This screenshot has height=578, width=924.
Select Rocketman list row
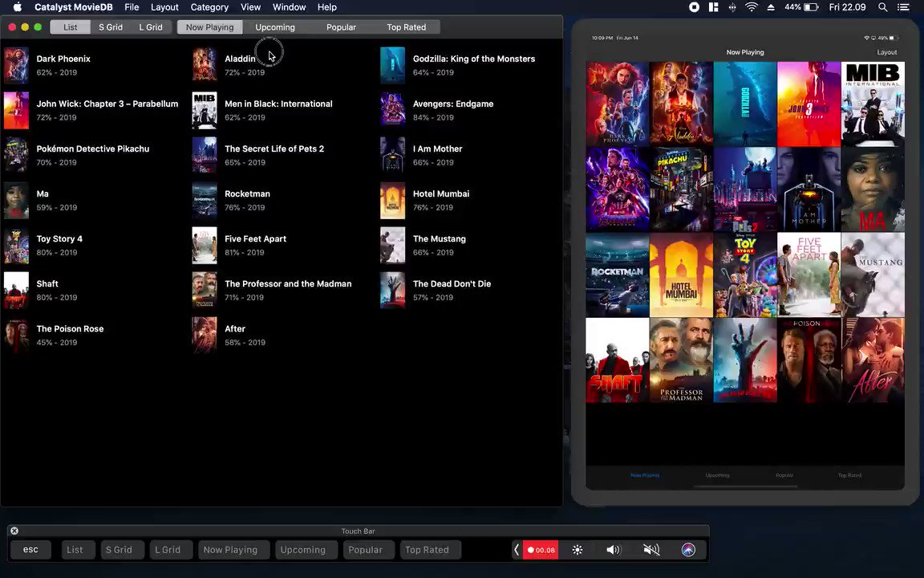[x=283, y=201]
